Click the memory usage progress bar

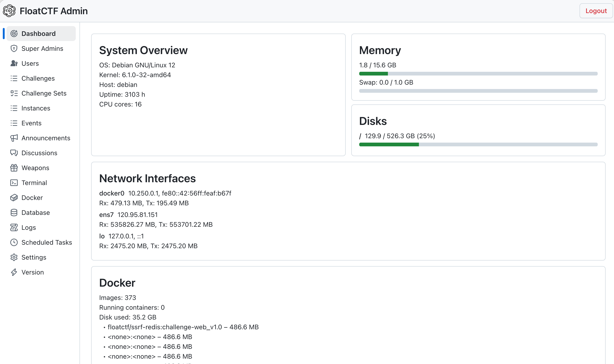[478, 74]
